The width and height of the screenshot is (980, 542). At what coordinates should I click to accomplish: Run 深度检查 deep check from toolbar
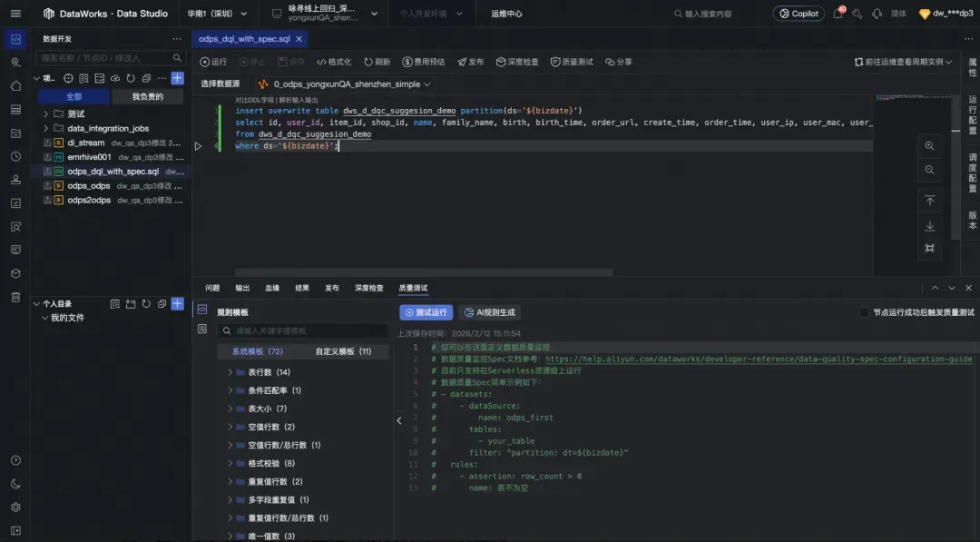[x=517, y=62]
